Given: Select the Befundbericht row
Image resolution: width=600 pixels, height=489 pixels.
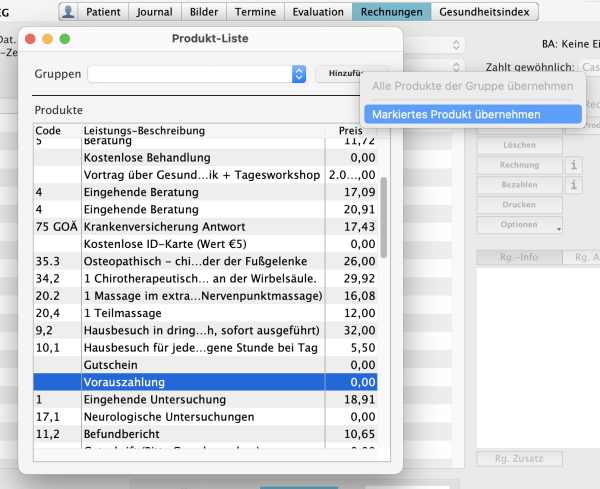Looking at the screenshot, I should (x=205, y=433).
